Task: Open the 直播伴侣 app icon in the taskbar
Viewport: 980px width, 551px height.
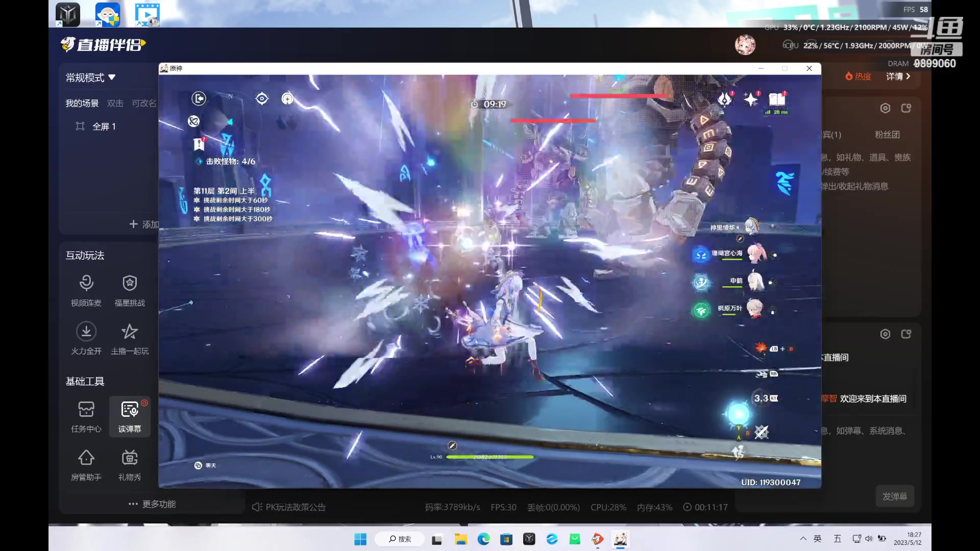Action: (598, 539)
